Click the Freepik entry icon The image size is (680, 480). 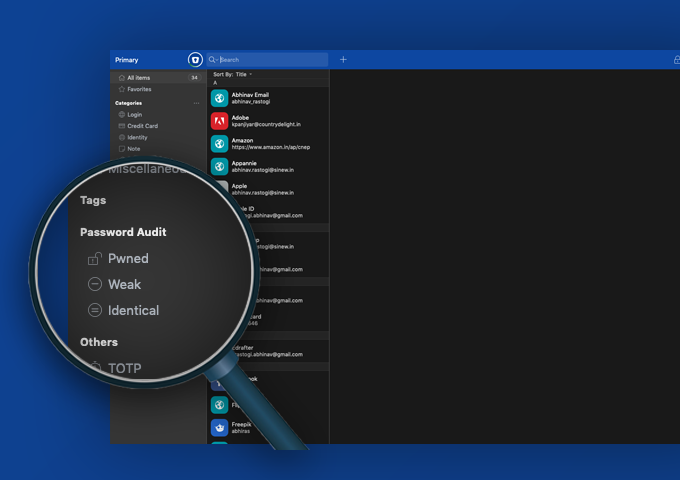[x=219, y=428]
